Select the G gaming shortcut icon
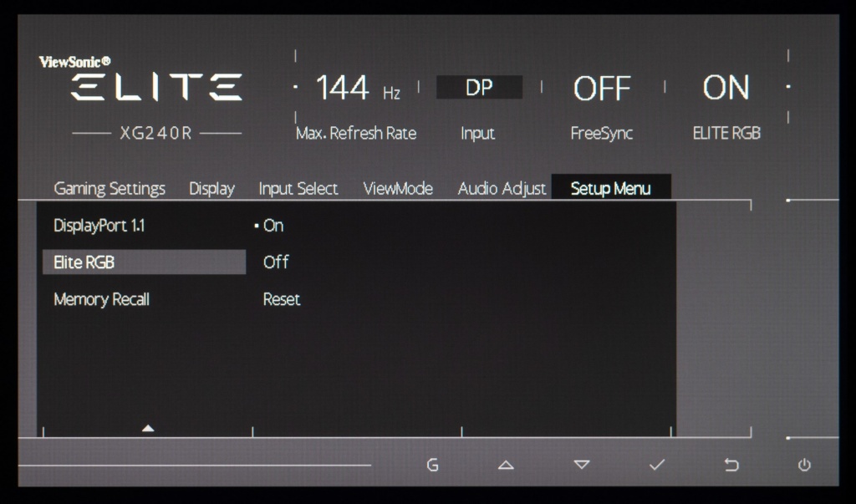Image resolution: width=856 pixels, height=504 pixels. tap(432, 466)
